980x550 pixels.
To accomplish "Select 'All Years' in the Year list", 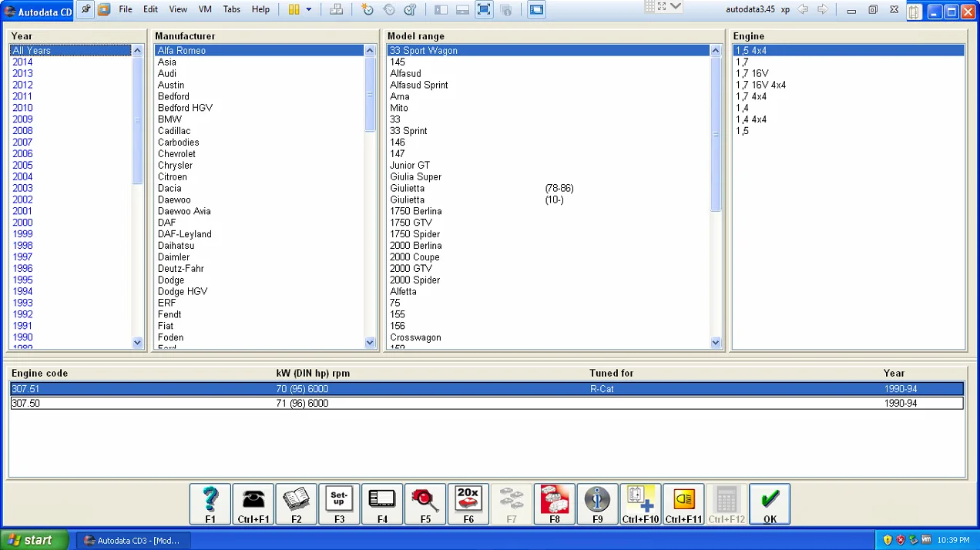I will pos(71,51).
